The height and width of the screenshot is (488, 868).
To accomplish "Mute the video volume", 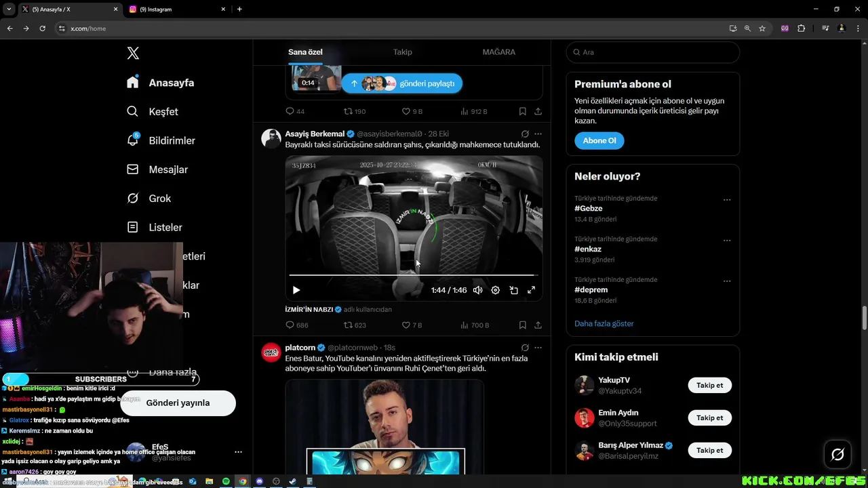I will click(x=477, y=290).
